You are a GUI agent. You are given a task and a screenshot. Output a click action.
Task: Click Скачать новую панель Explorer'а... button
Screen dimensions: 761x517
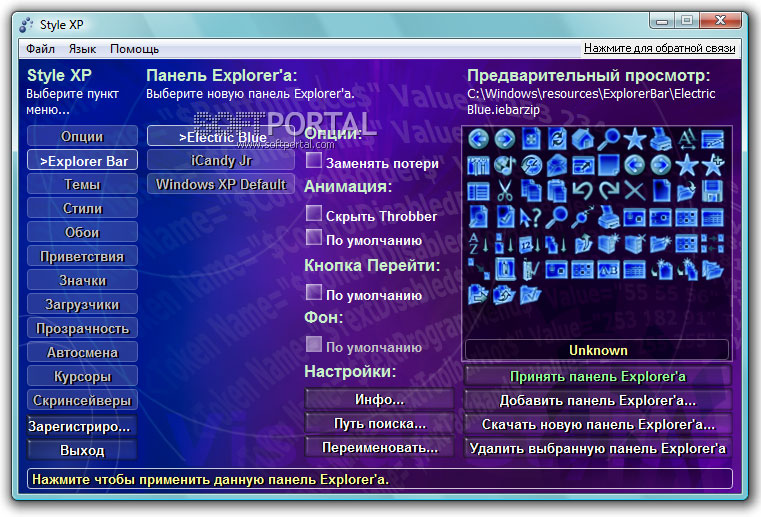tap(597, 424)
